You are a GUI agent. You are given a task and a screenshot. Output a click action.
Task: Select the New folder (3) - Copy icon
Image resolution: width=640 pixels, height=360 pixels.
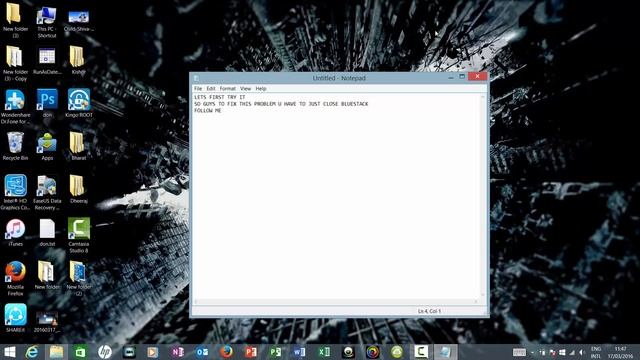click(15, 63)
